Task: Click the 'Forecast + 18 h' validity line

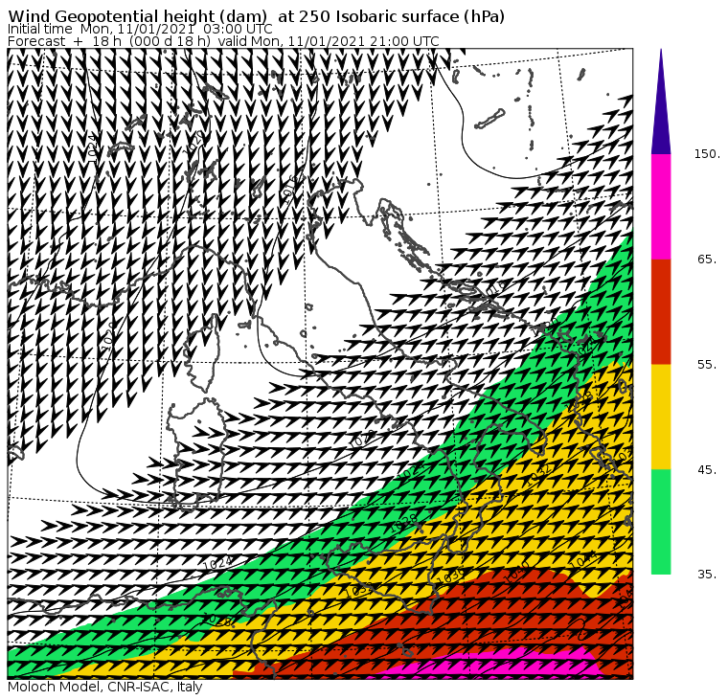Action: [223, 41]
